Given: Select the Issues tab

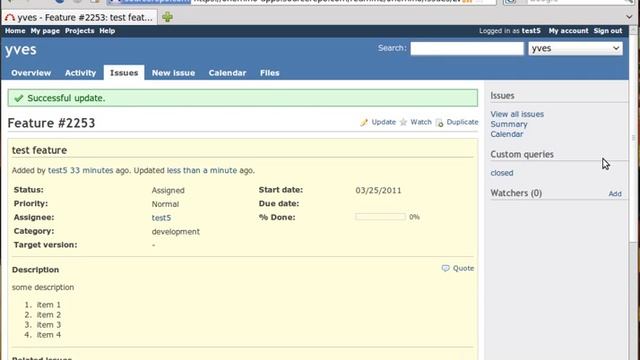Looking at the screenshot, I should pyautogui.click(x=124, y=73).
